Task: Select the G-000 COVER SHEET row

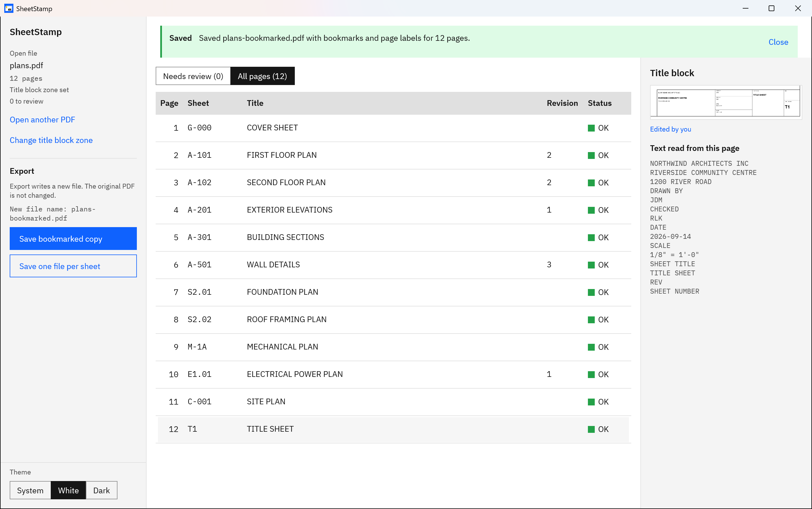Action: pyautogui.click(x=393, y=128)
